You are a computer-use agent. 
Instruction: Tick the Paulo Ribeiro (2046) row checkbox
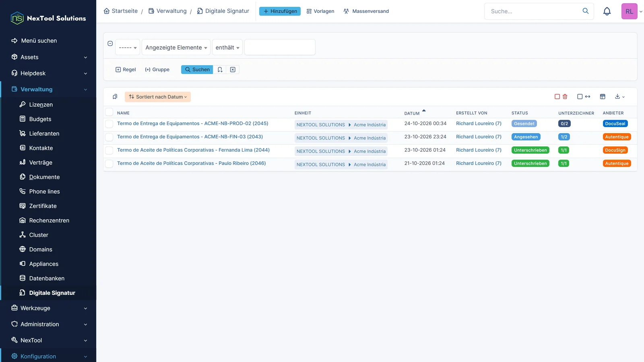(x=109, y=164)
